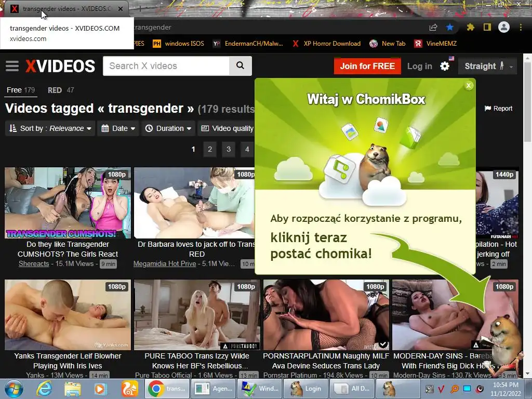Select the RED 47 tab
This screenshot has width=532, height=399.
pyautogui.click(x=61, y=90)
